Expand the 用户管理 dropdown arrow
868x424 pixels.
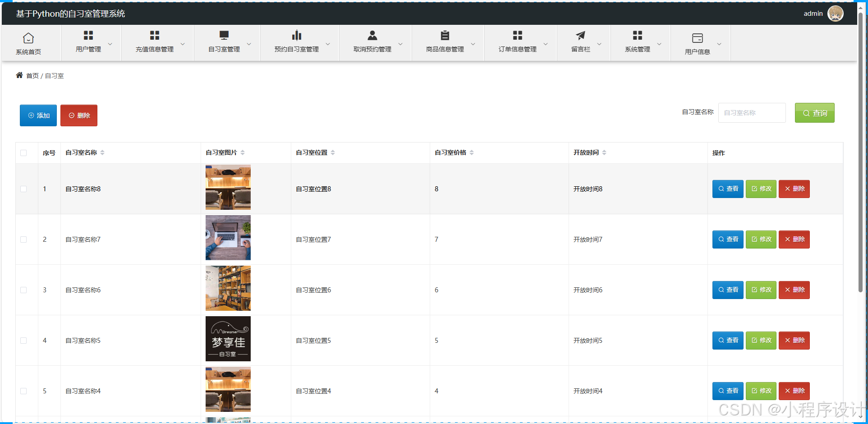point(110,44)
